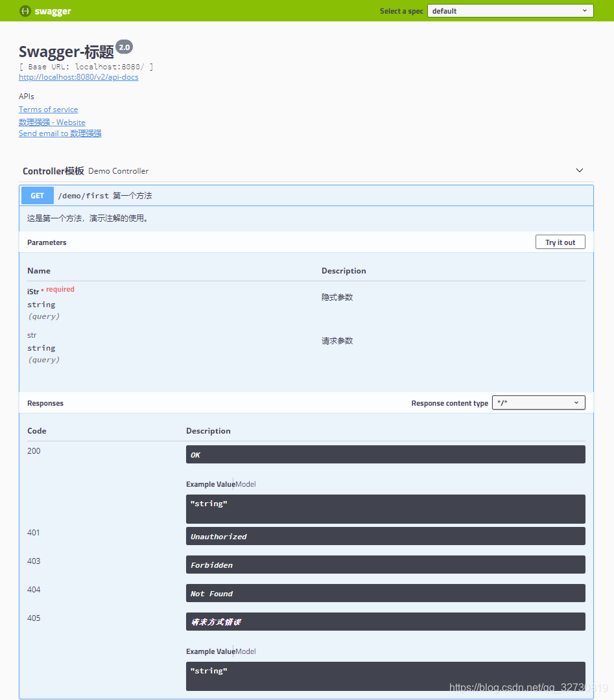
Task: Click the str parameter name
Action: tap(32, 335)
